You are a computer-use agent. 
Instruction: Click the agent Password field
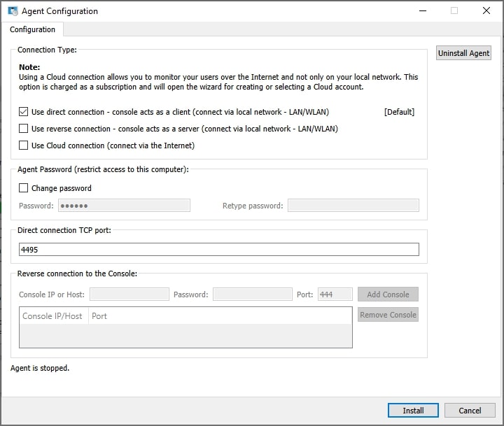tap(124, 206)
